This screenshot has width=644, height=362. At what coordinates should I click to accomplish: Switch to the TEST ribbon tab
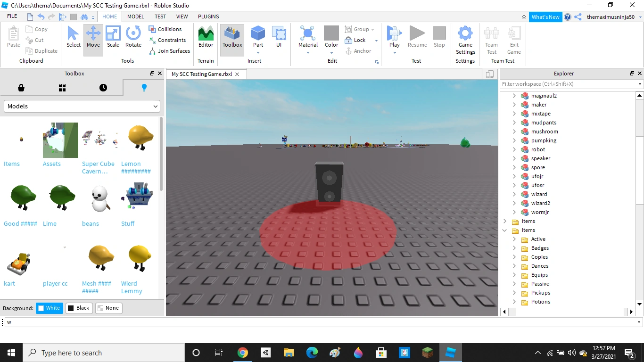160,16
